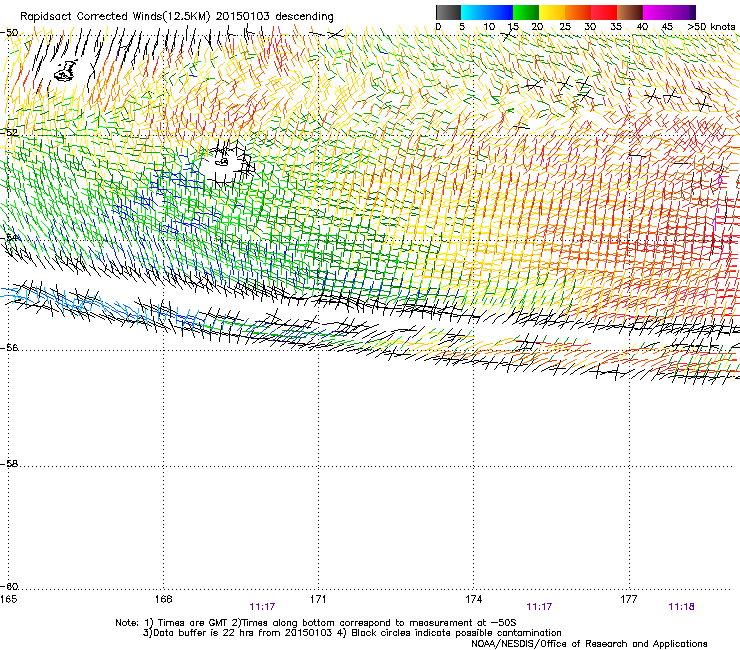
Task: Click the '-52' latitude axis label
Action: pos(9,133)
